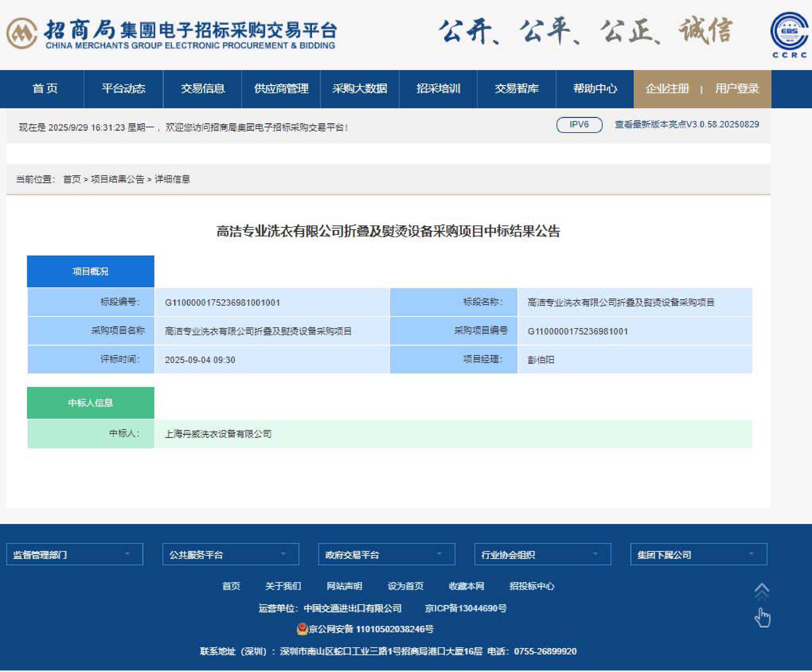This screenshot has height=672, width=812.
Task: Open the 政府交易平台 dropdown
Action: pyautogui.click(x=386, y=555)
